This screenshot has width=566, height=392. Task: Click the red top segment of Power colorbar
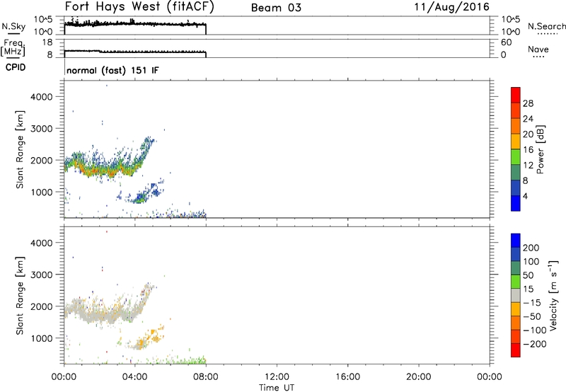point(516,95)
